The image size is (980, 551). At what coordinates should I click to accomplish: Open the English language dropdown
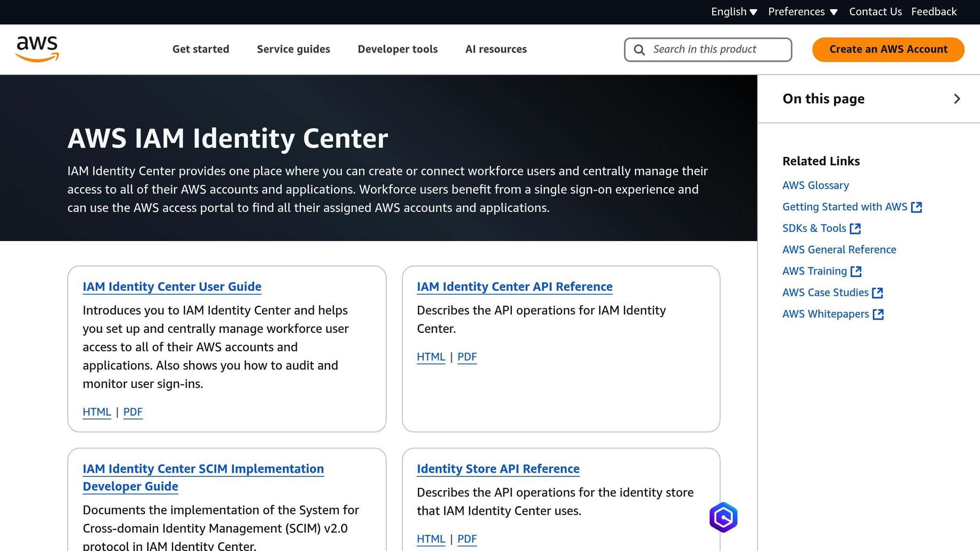coord(734,12)
